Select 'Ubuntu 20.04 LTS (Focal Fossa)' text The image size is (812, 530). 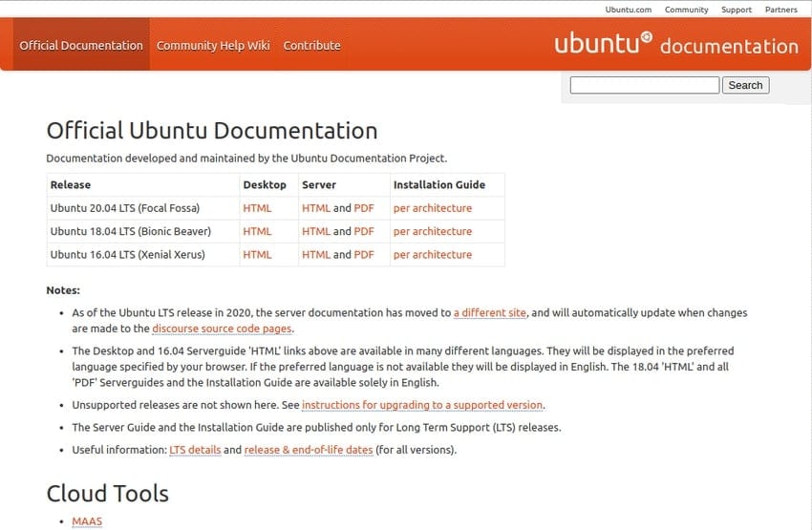click(125, 208)
